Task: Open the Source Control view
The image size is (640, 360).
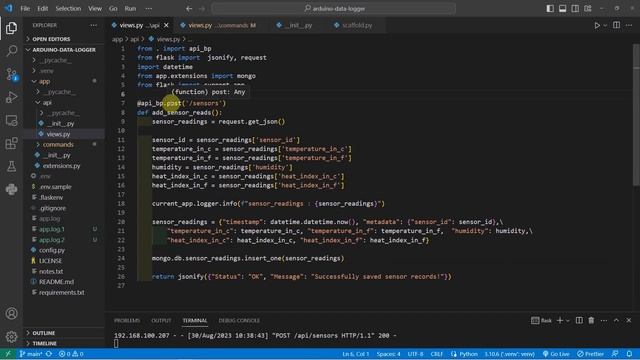Action: [11, 74]
